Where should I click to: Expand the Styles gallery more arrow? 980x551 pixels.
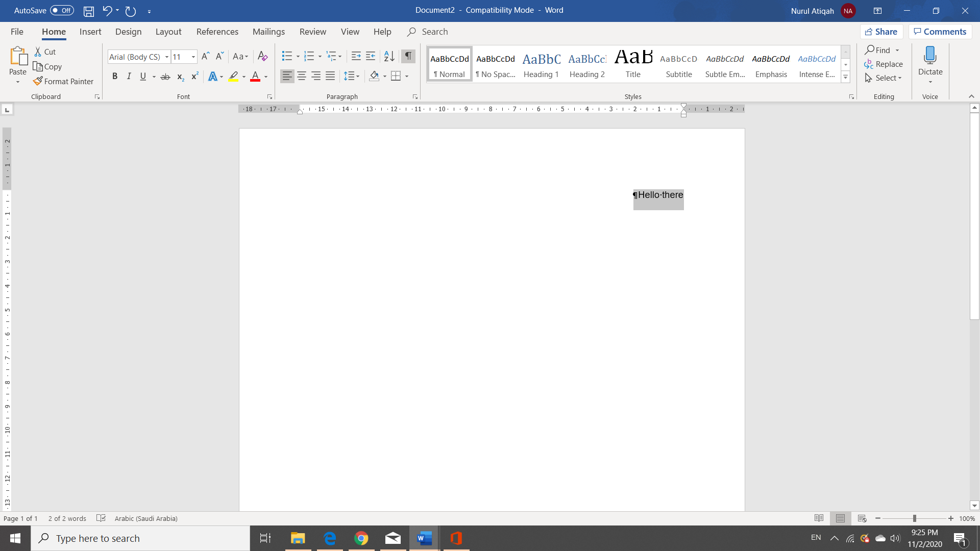[x=845, y=78]
